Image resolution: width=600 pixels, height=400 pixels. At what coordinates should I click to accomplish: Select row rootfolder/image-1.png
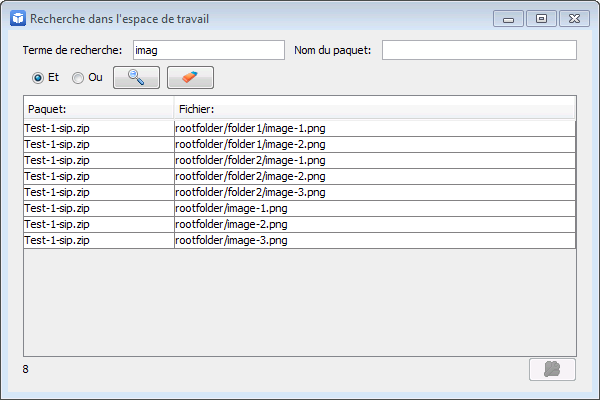coord(300,209)
